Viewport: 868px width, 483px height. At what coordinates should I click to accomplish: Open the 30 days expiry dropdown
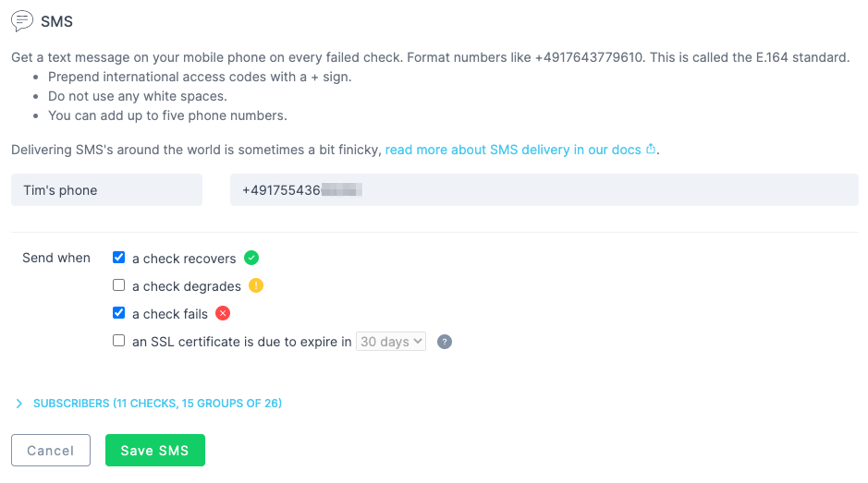pos(391,342)
